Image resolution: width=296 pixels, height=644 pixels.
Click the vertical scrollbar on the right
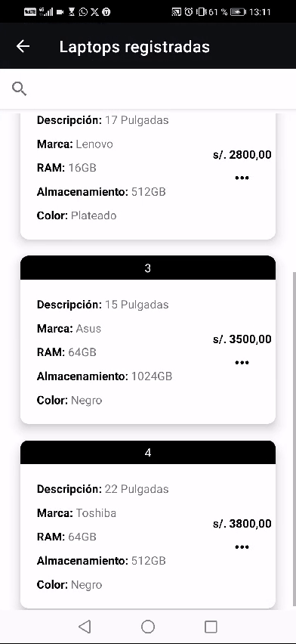[294, 439]
